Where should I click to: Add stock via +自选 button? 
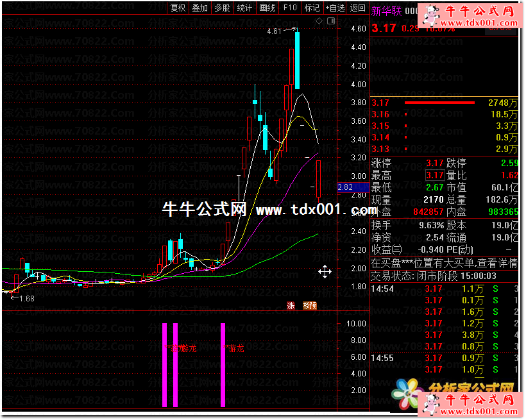coord(335,8)
